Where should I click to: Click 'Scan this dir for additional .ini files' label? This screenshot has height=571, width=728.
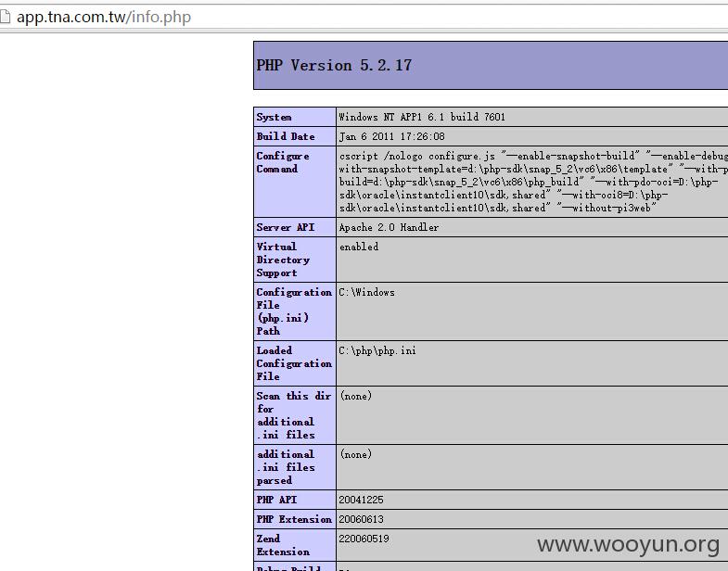(294, 415)
